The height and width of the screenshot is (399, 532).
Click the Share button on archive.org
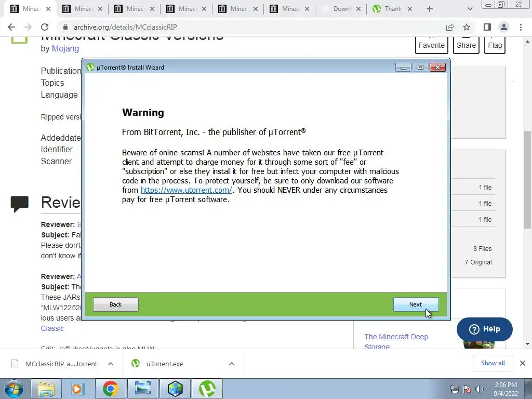pyautogui.click(x=466, y=45)
